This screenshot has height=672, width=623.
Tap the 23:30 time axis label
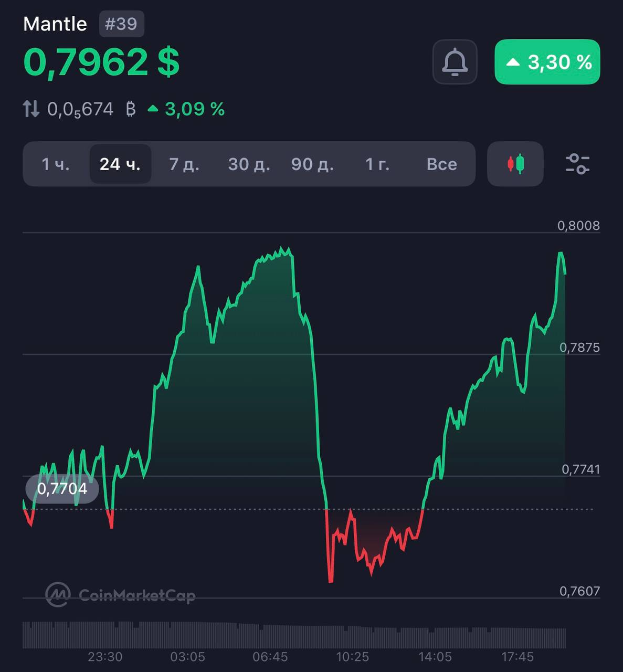point(105,657)
